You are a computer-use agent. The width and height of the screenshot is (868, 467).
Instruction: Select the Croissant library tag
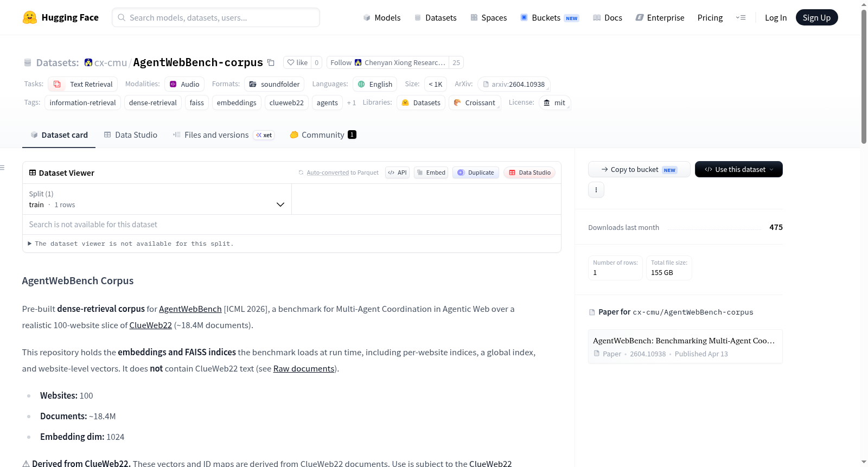point(475,103)
